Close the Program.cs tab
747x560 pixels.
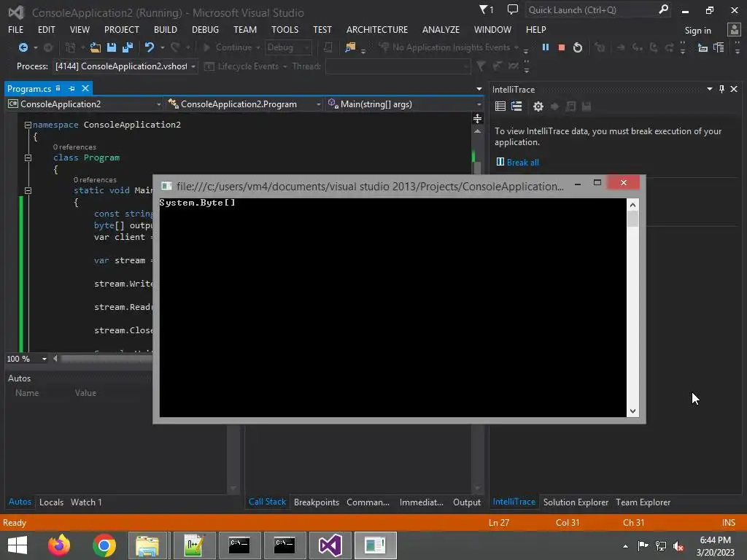(85, 88)
